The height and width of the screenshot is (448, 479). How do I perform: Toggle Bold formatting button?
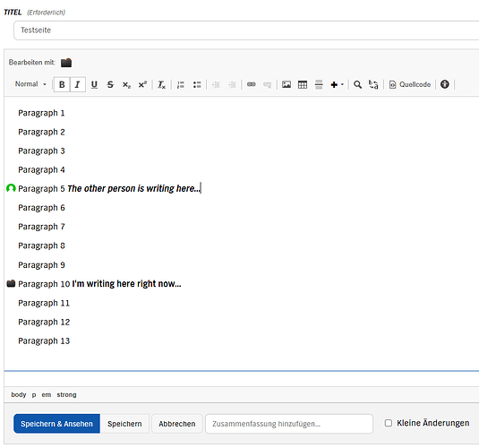click(62, 84)
